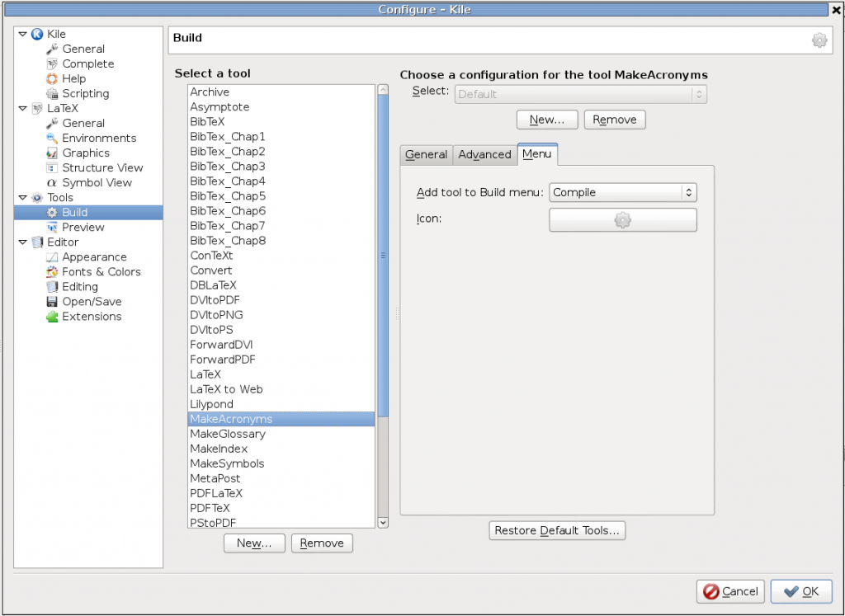Screen dimensions: 845x616
Task: Select MakeAcronyms tool
Action: [281, 419]
